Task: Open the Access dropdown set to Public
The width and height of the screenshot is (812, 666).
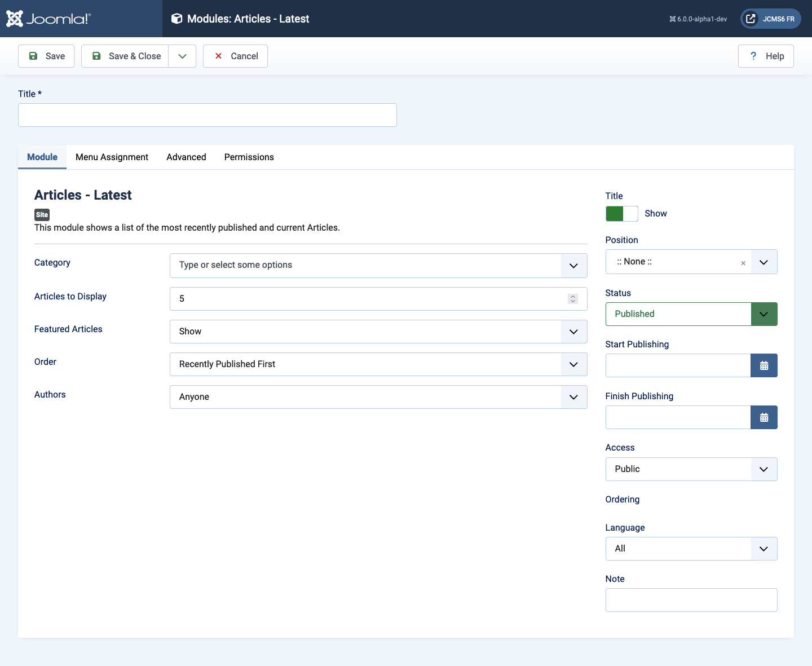Action: click(x=691, y=469)
